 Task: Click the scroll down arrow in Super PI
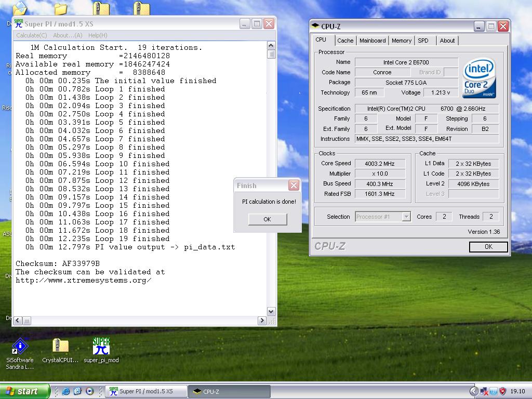coord(271,311)
